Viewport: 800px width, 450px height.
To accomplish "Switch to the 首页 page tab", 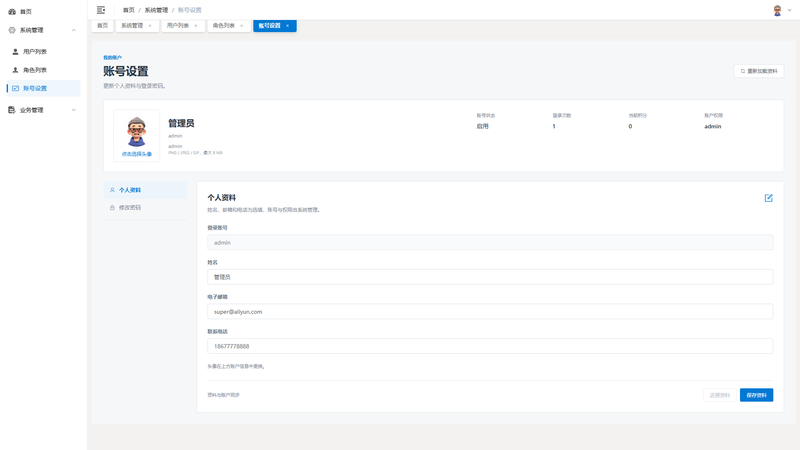I will coord(103,26).
